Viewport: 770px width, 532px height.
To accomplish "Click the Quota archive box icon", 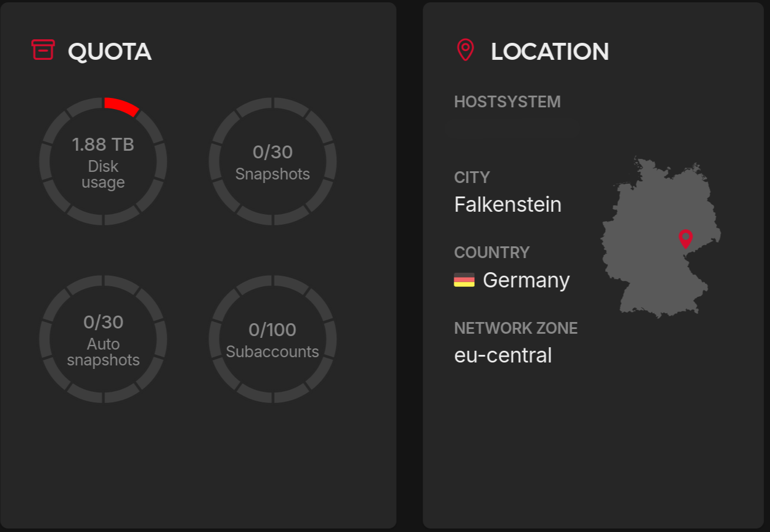I will tap(43, 50).
